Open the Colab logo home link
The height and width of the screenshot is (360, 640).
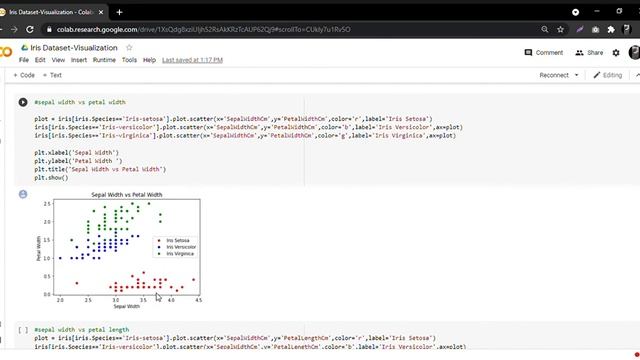pyautogui.click(x=6, y=52)
